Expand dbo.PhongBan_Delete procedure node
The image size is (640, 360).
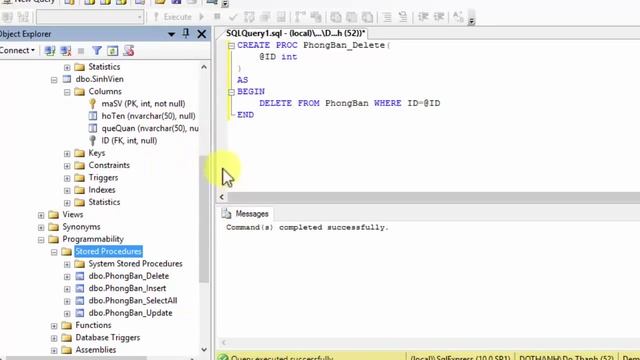67,277
